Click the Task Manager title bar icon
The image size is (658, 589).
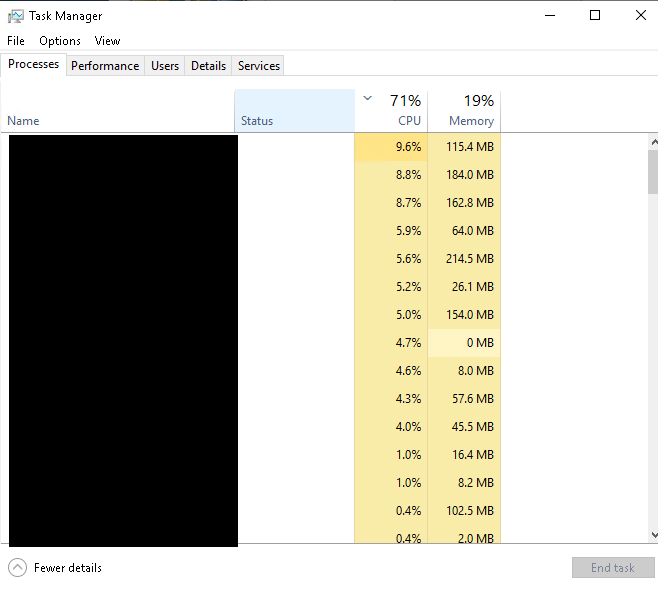16,16
